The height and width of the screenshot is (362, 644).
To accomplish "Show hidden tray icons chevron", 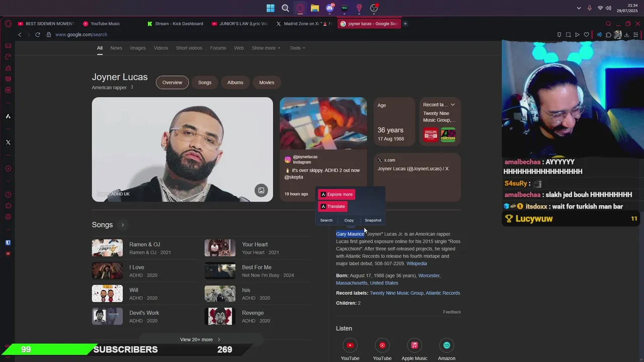I will [579, 8].
